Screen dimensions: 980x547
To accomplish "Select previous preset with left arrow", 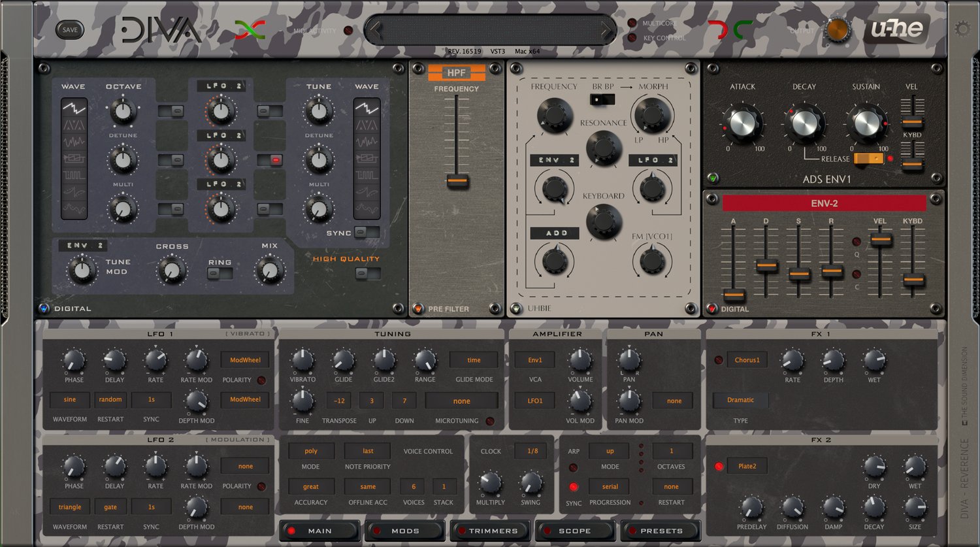I will (375, 30).
